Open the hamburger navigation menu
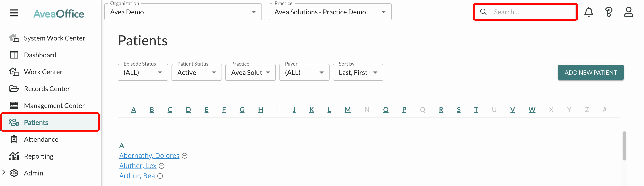This screenshot has width=644, height=186. click(14, 13)
